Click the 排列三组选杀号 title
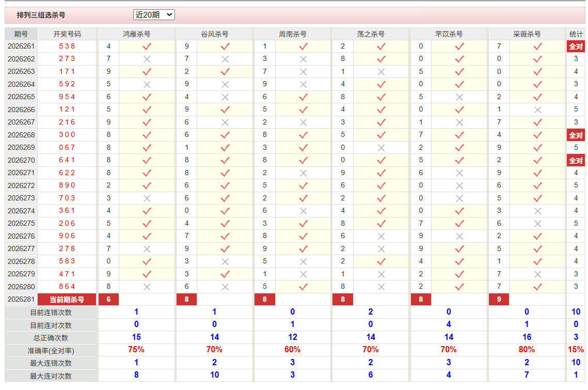 click(41, 15)
